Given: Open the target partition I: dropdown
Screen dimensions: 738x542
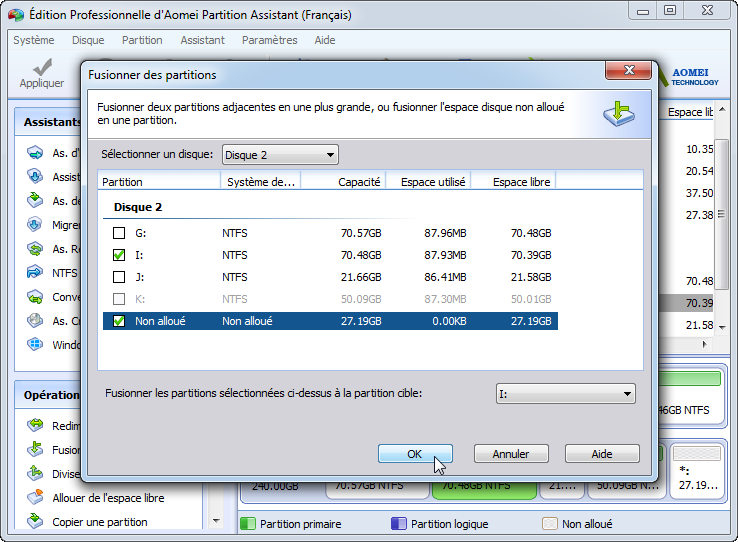Looking at the screenshot, I should coord(566,394).
